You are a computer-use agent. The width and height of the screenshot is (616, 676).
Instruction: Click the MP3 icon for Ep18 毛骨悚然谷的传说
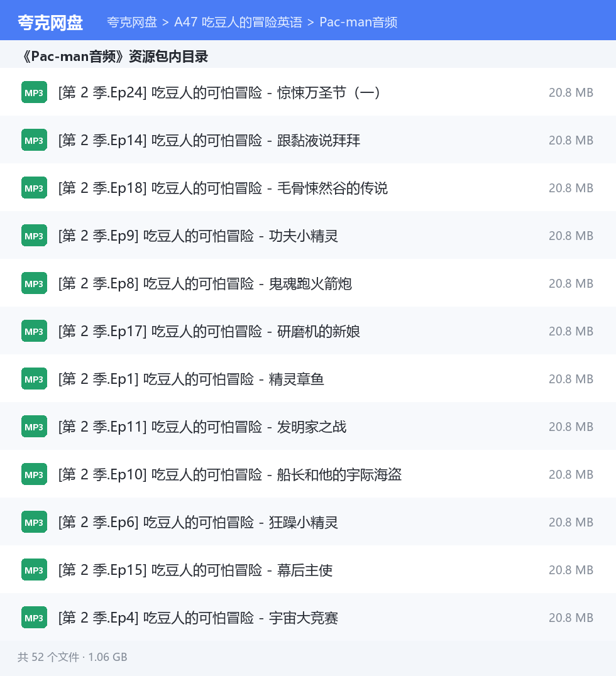pos(34,188)
